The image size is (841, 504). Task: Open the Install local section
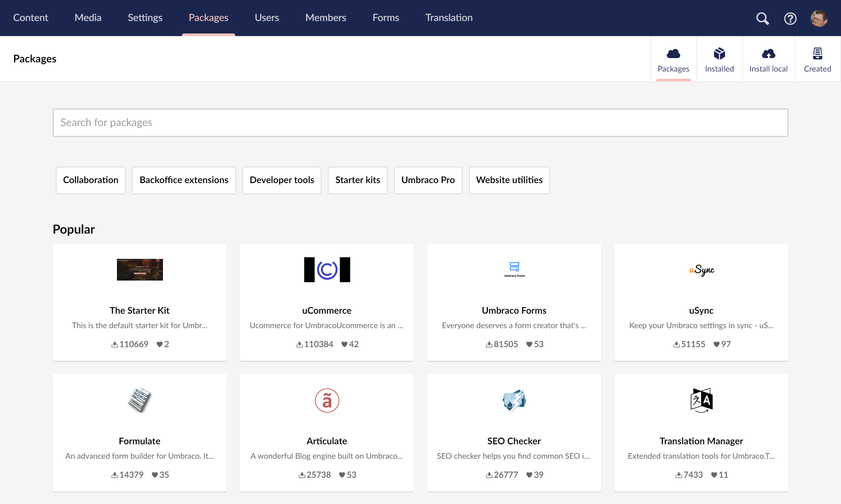(769, 58)
